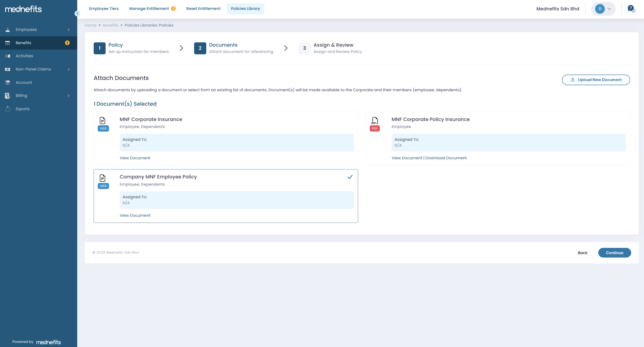Open the Reset Entitlement tab
Image resolution: width=644 pixels, height=347 pixels.
[203, 9]
